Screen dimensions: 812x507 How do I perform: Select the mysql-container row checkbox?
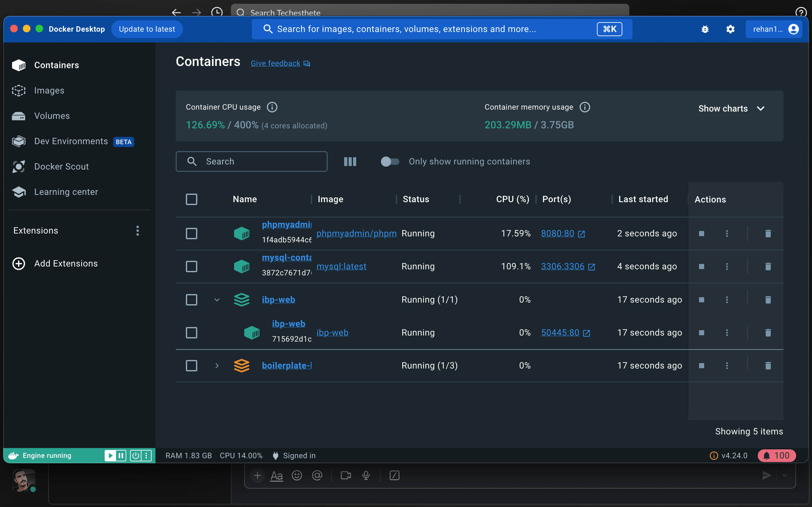(x=191, y=266)
